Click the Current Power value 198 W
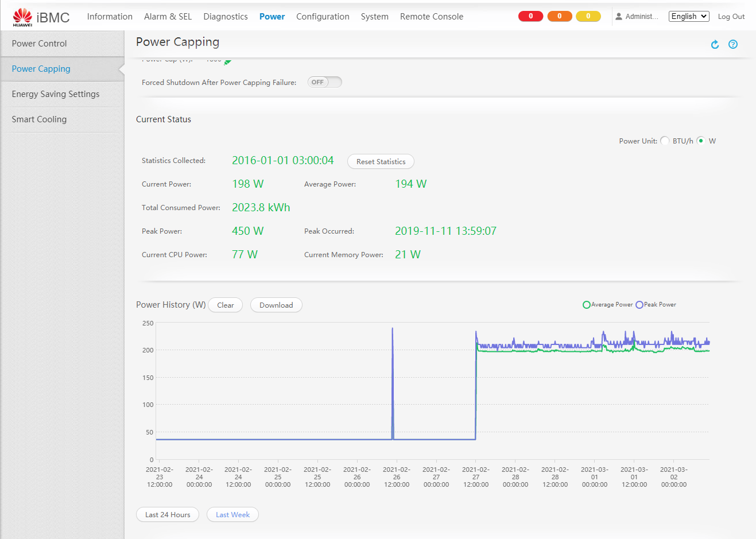 [247, 184]
